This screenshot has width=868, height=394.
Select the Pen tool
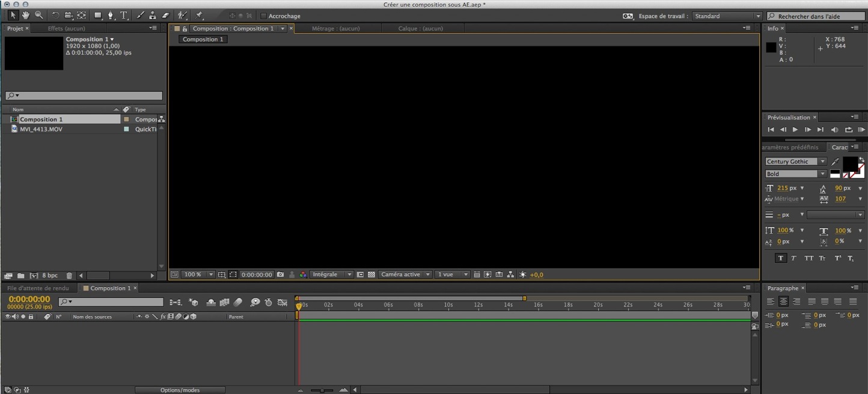click(x=111, y=15)
